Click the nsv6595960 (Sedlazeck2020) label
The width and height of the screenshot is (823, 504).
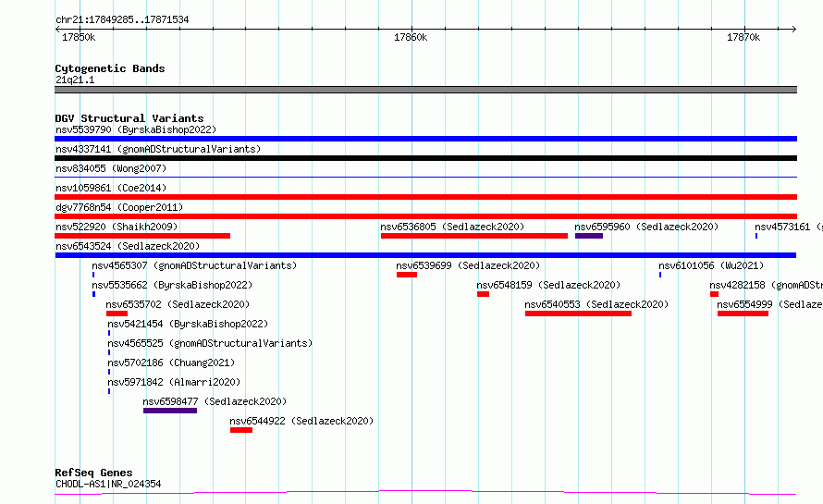646,227
